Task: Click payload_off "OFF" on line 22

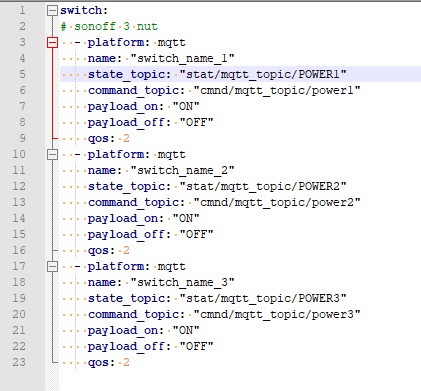Action: tap(196, 346)
